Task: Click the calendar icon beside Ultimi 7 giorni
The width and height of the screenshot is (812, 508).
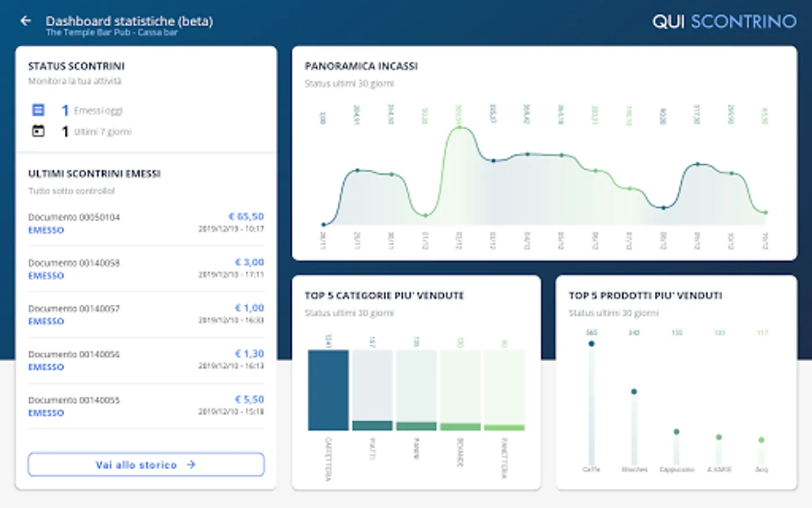Action: pyautogui.click(x=38, y=131)
